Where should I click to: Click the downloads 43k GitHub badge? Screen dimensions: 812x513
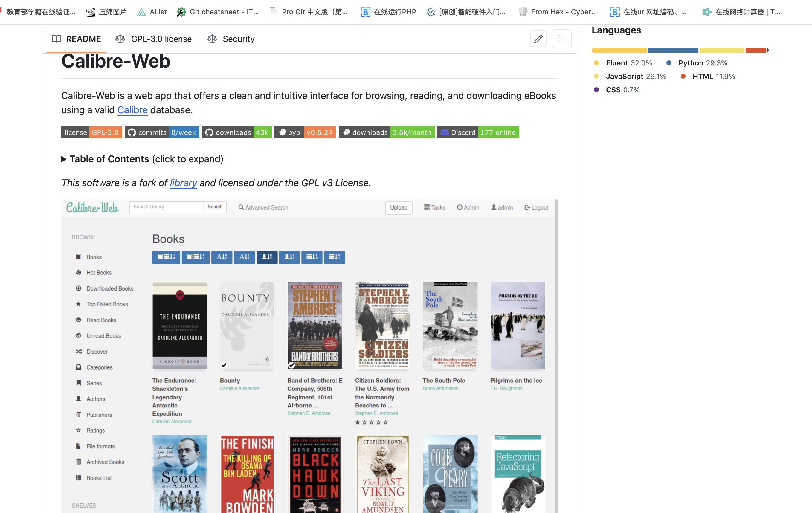237,132
